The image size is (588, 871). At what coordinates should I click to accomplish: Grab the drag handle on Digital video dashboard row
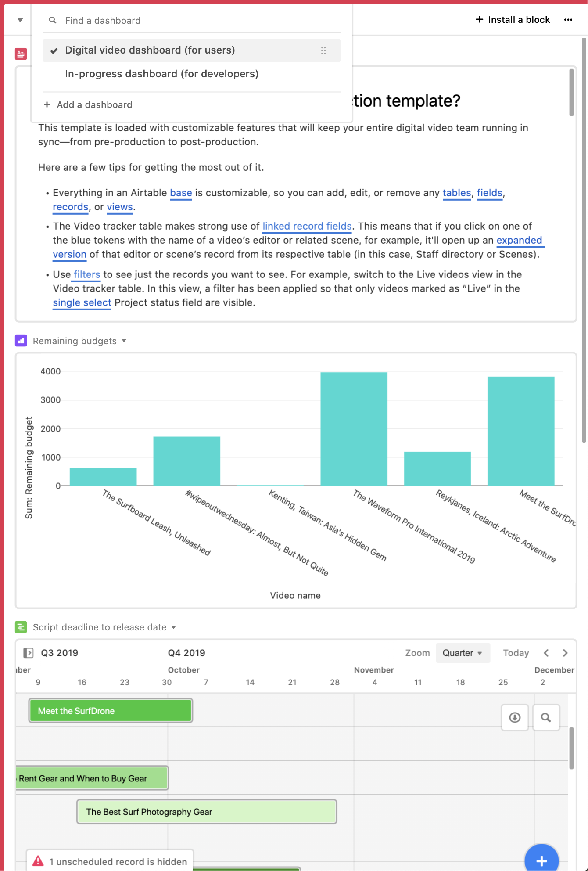323,50
